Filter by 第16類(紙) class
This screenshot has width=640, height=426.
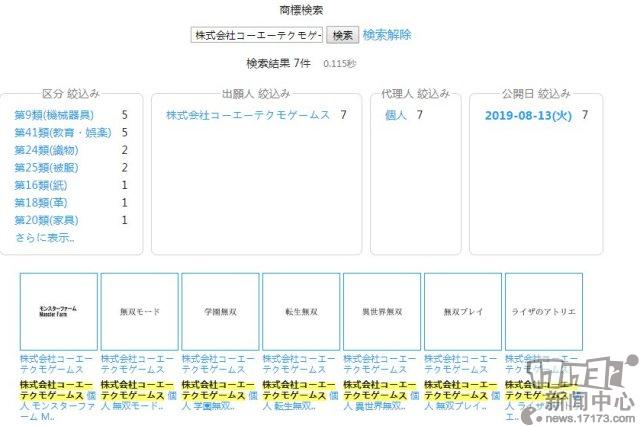coord(41,185)
